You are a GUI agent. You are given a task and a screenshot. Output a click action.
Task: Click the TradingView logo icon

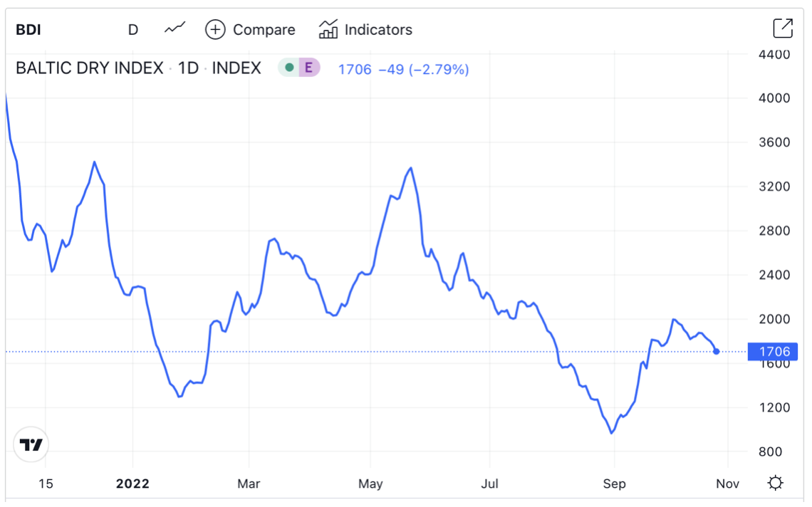pyautogui.click(x=31, y=445)
